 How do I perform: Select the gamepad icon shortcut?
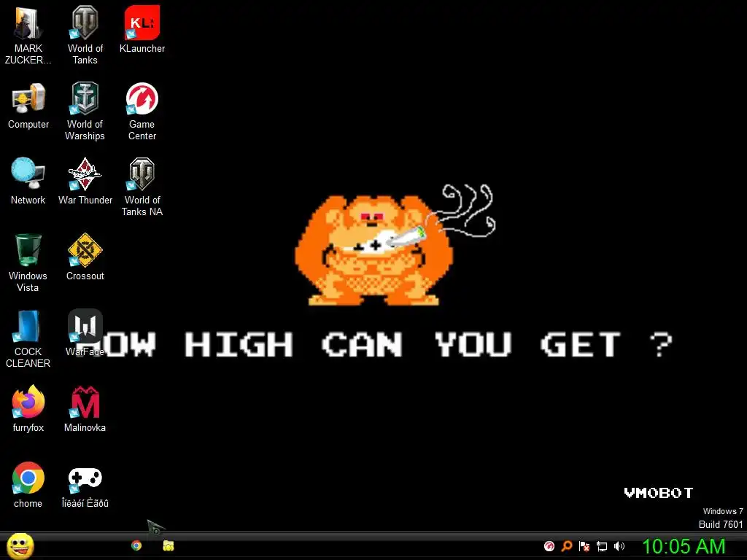pyautogui.click(x=85, y=478)
